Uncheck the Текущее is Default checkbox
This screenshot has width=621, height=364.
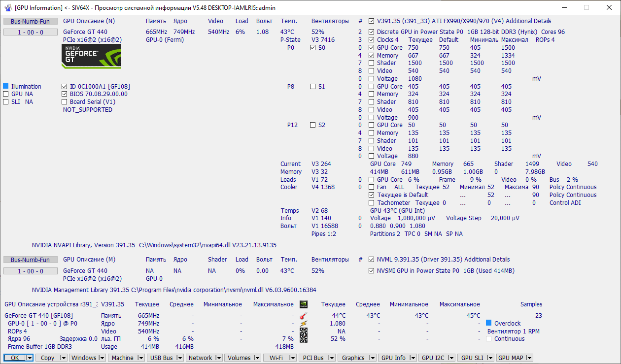(x=372, y=195)
